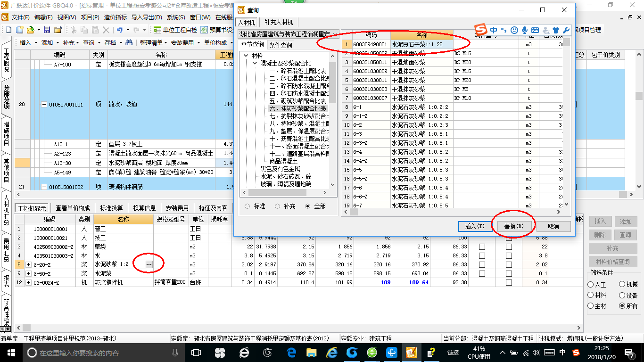Open the 项目(P) menu

point(90,17)
